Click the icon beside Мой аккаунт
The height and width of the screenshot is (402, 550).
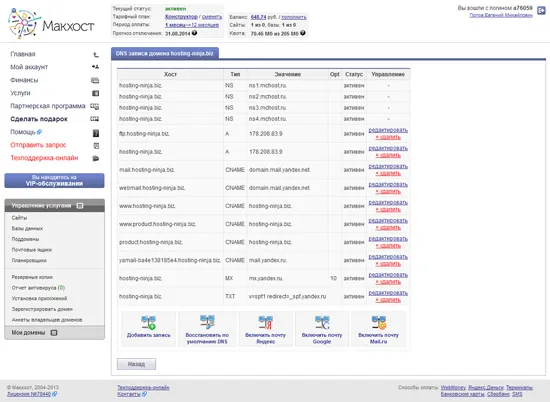click(x=95, y=67)
